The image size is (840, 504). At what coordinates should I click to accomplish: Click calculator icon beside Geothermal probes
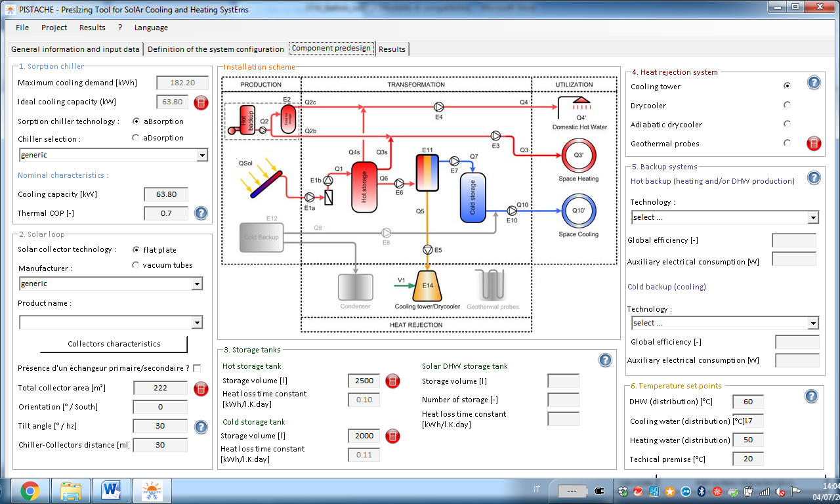[814, 144]
